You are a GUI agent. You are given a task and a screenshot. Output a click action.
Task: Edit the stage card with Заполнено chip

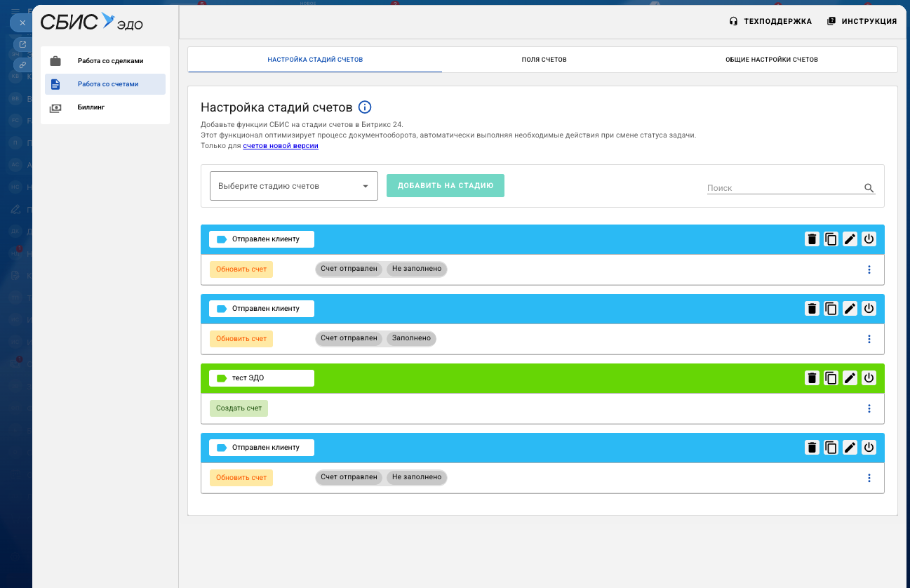pos(850,309)
